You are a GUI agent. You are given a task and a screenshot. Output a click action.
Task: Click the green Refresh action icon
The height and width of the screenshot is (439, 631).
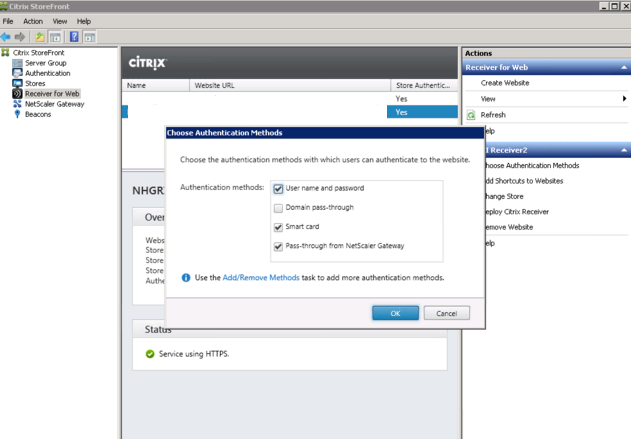coord(472,115)
